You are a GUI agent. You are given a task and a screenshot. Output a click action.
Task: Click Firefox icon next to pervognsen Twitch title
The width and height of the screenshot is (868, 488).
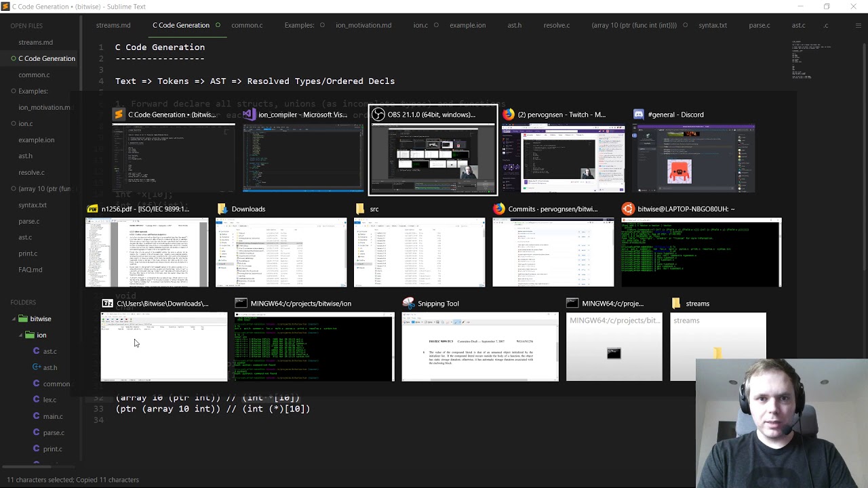point(508,115)
